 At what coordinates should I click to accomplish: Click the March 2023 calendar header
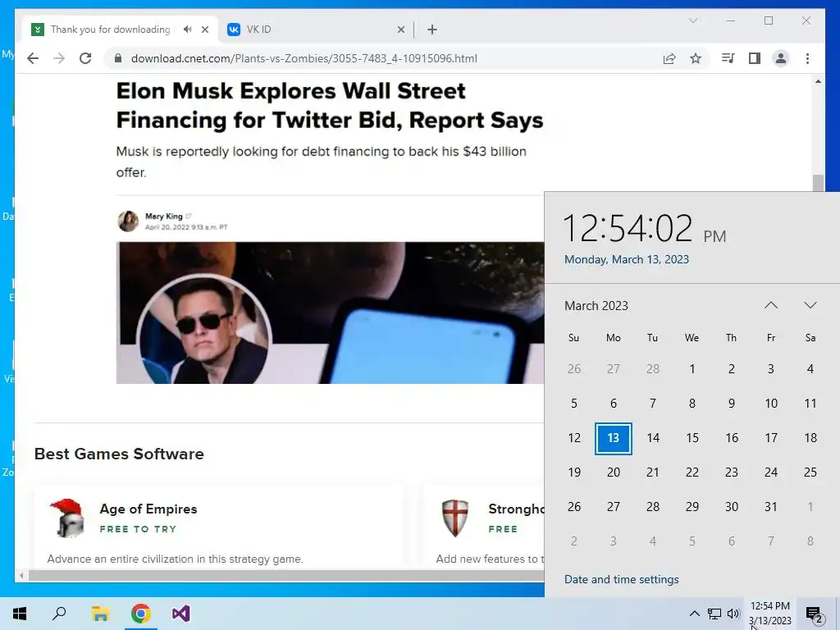(x=596, y=306)
